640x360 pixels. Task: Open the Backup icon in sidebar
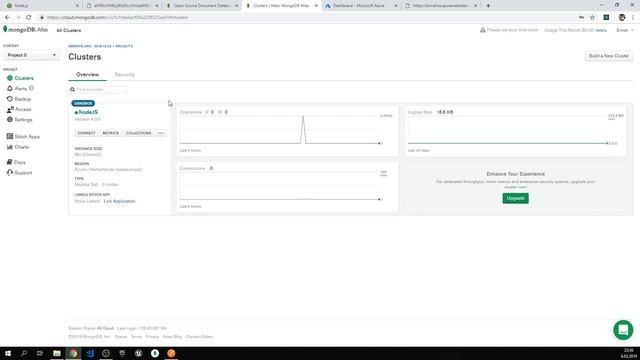pyautogui.click(x=10, y=99)
